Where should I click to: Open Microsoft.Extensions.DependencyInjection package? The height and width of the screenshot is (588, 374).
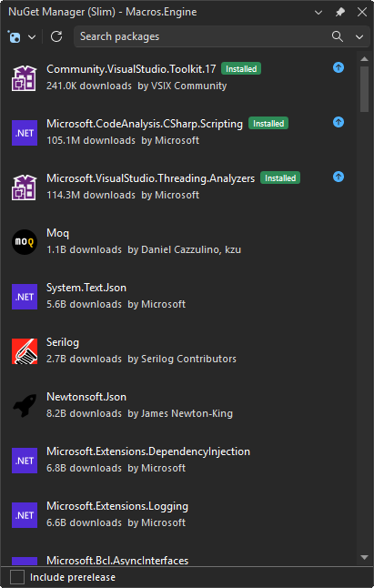pos(178,461)
